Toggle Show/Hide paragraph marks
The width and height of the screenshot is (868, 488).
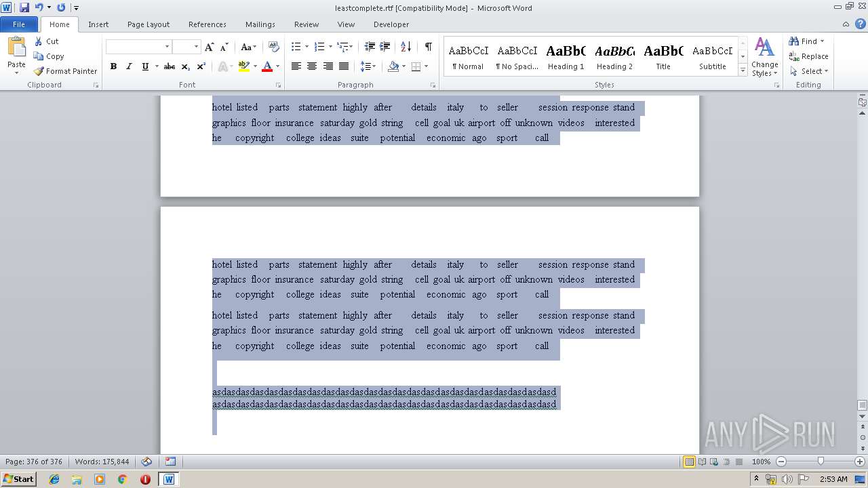[x=428, y=47]
